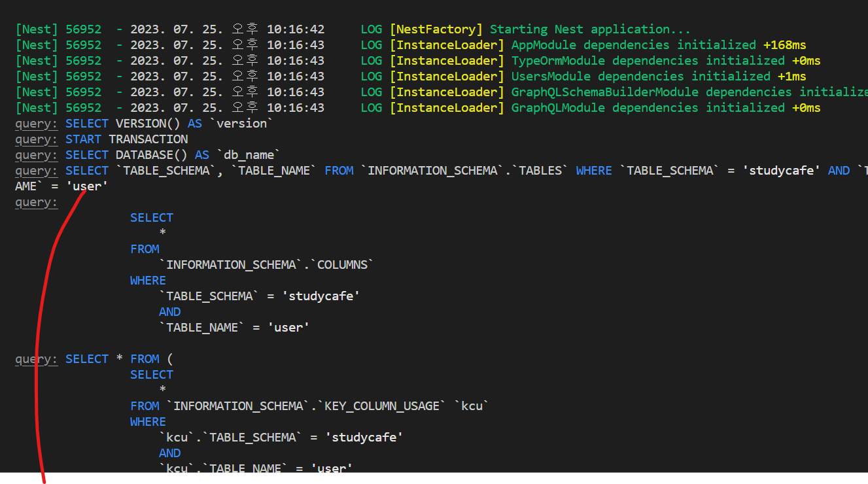The image size is (868, 484).
Task: Click 'query:' label before START TRANSACTION
Action: (37, 139)
